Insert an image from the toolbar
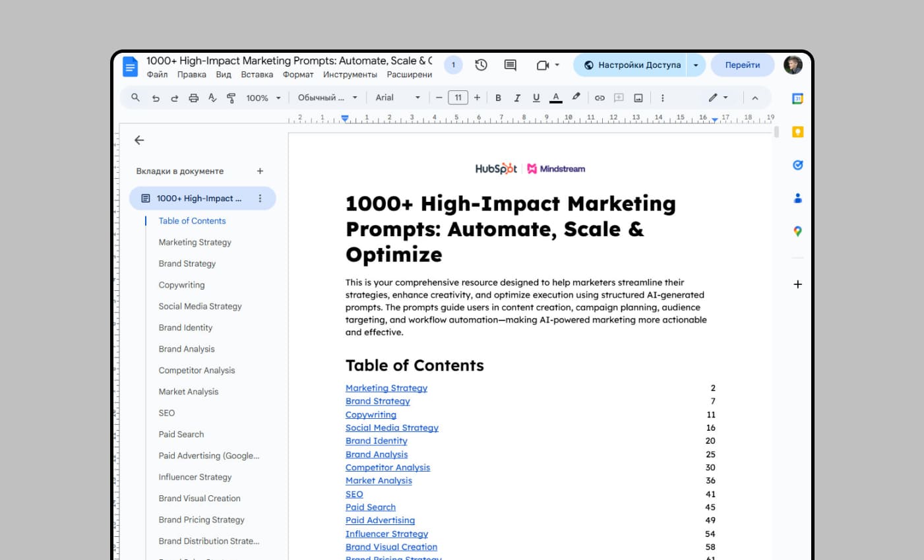The image size is (924, 560). (x=636, y=97)
